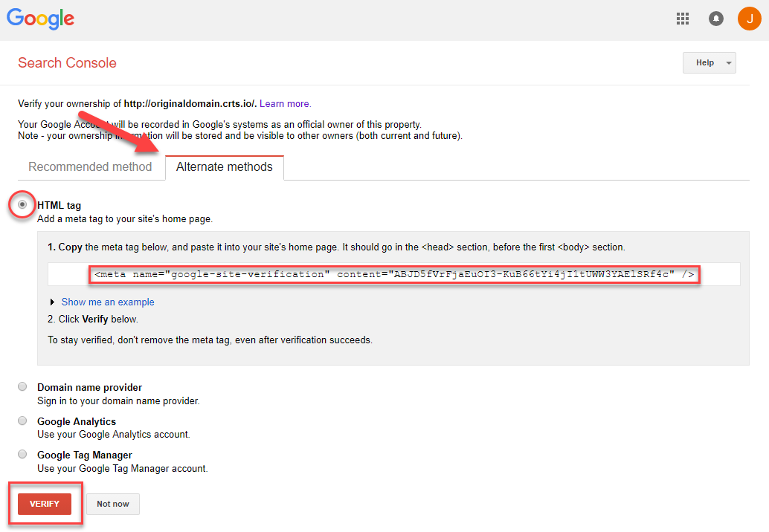Open the Google apps grid icon
The height and width of the screenshot is (532, 769).
pyautogui.click(x=682, y=19)
